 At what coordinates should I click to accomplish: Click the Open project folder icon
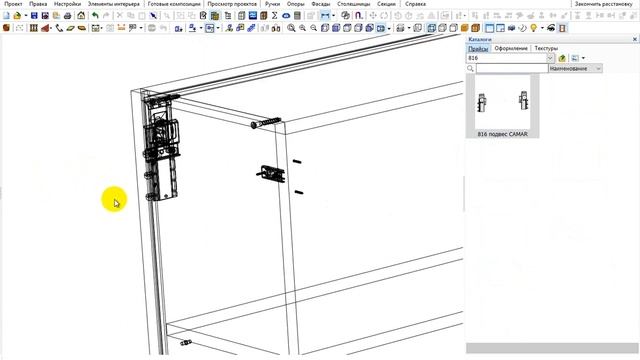pos(17,16)
